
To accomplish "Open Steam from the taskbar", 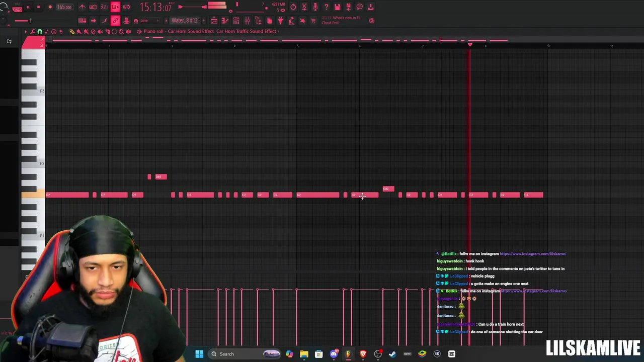I will [x=392, y=354].
